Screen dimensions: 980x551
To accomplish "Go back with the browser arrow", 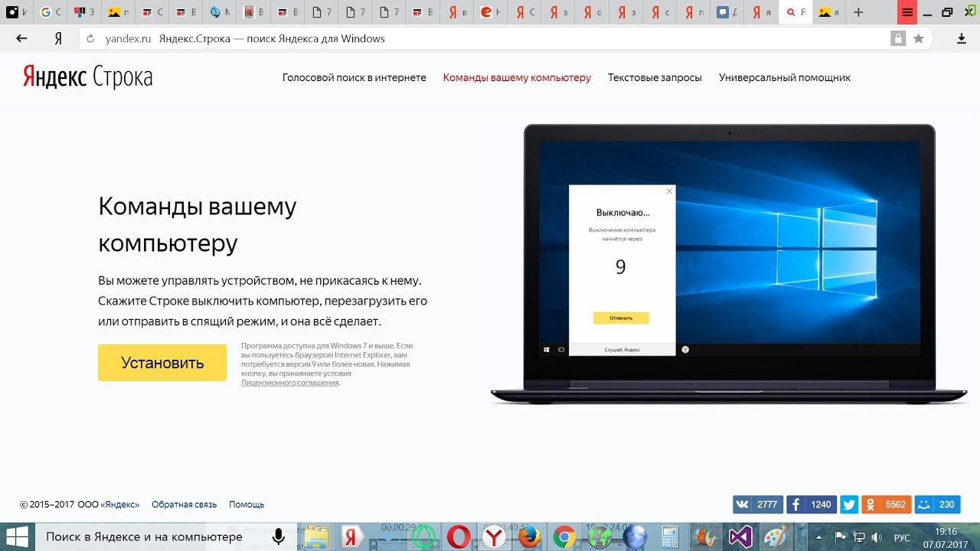I will click(x=21, y=38).
